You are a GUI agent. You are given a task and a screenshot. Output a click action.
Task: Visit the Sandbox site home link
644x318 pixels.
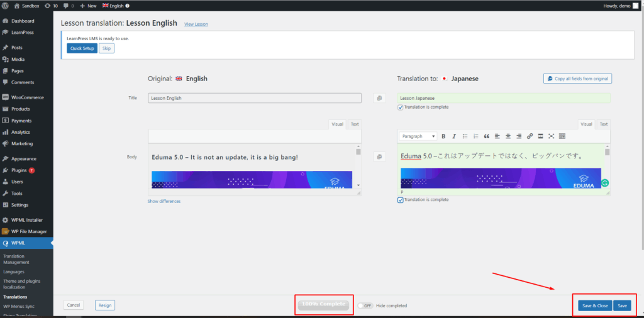(26, 6)
